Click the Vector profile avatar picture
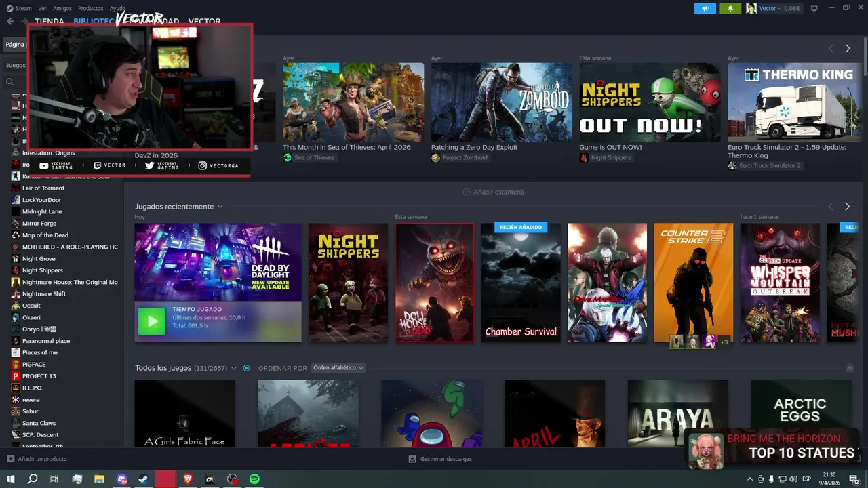This screenshot has height=488, width=868. (751, 8)
